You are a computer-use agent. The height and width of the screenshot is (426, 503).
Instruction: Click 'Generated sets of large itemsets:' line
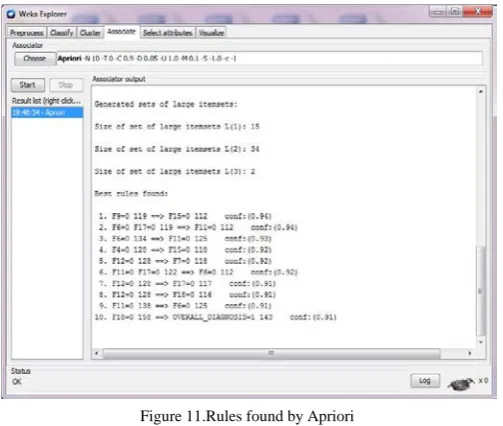point(166,104)
